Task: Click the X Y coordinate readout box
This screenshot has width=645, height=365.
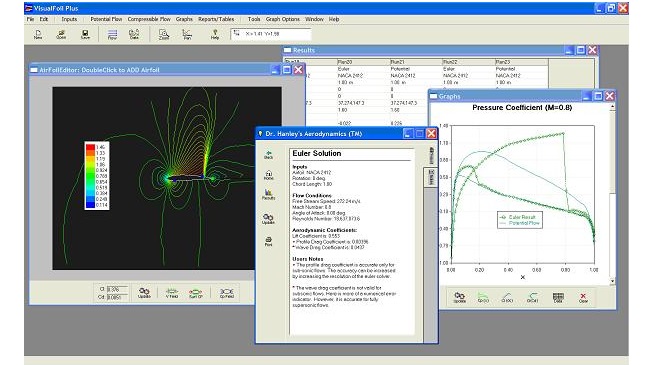Action: [271, 34]
